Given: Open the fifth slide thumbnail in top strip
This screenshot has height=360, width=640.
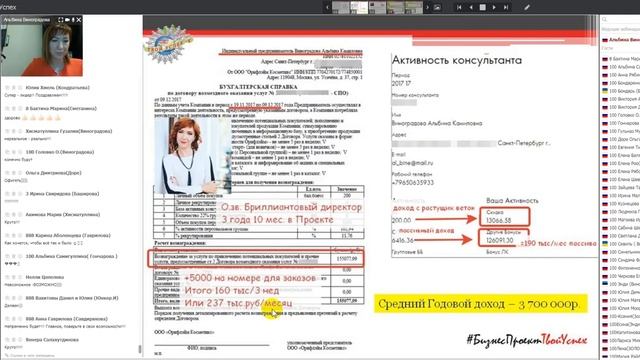Looking at the screenshot, I should [414, 7].
